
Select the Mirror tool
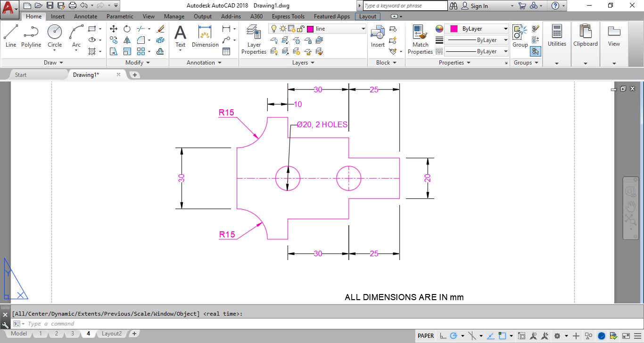pyautogui.click(x=127, y=40)
